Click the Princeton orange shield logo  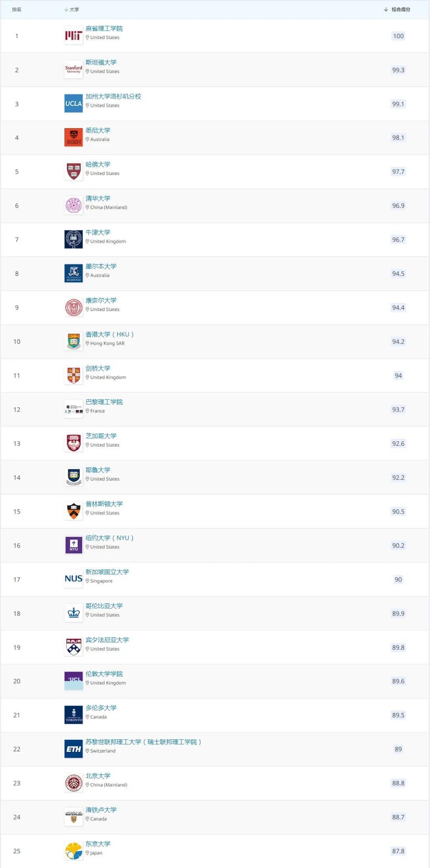coord(73,511)
